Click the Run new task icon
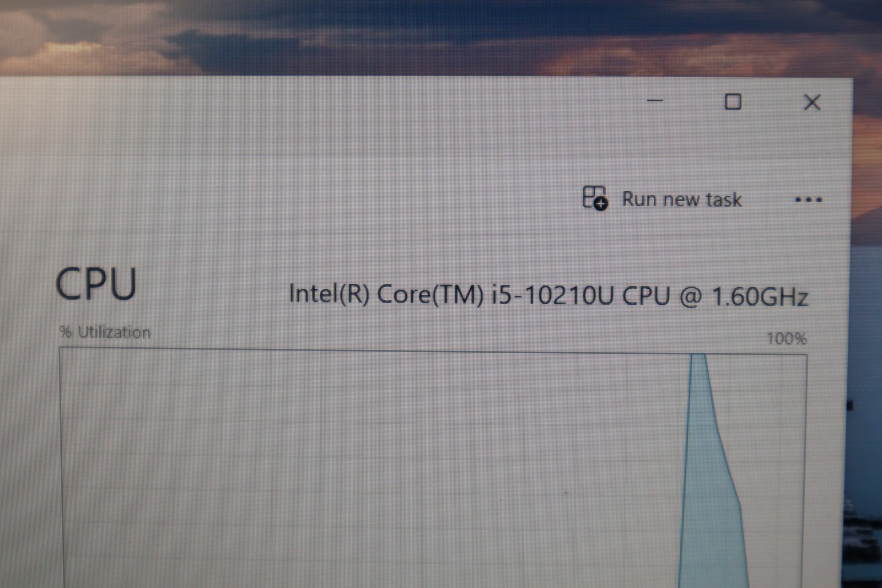 [594, 198]
